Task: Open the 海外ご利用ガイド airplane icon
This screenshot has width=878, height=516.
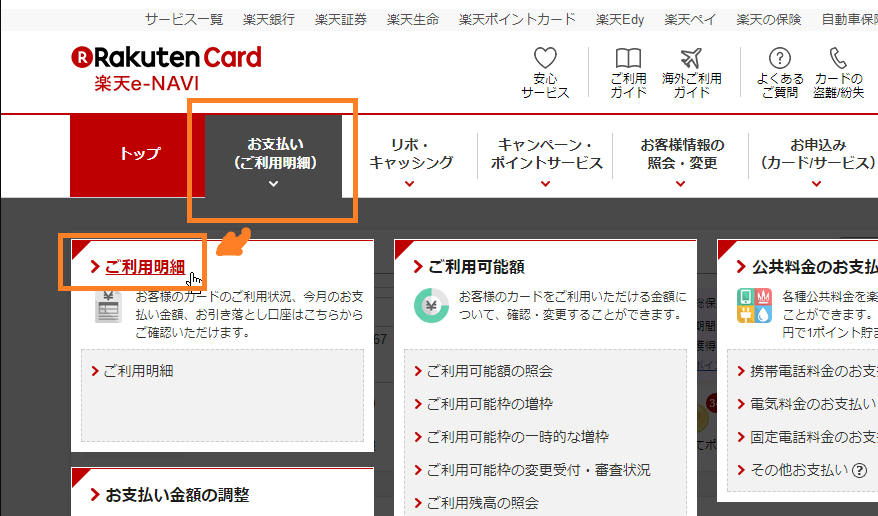Action: [x=691, y=58]
